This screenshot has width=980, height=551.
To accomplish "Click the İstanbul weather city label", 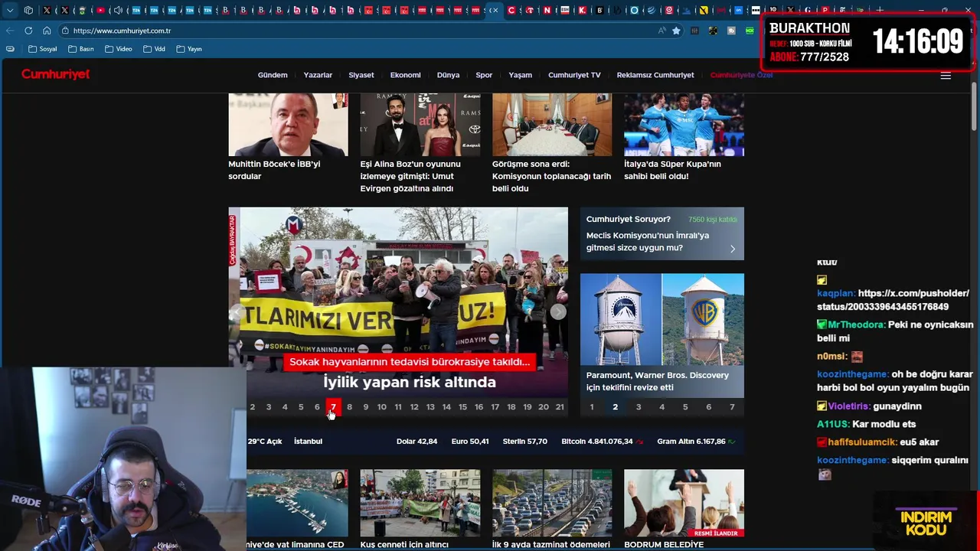I will pyautogui.click(x=308, y=442).
